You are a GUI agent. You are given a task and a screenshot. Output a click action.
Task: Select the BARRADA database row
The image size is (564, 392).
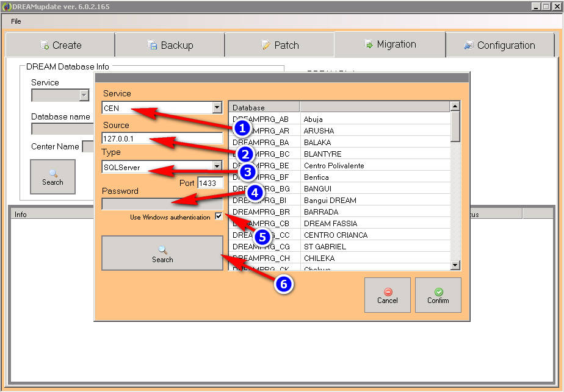[339, 212]
